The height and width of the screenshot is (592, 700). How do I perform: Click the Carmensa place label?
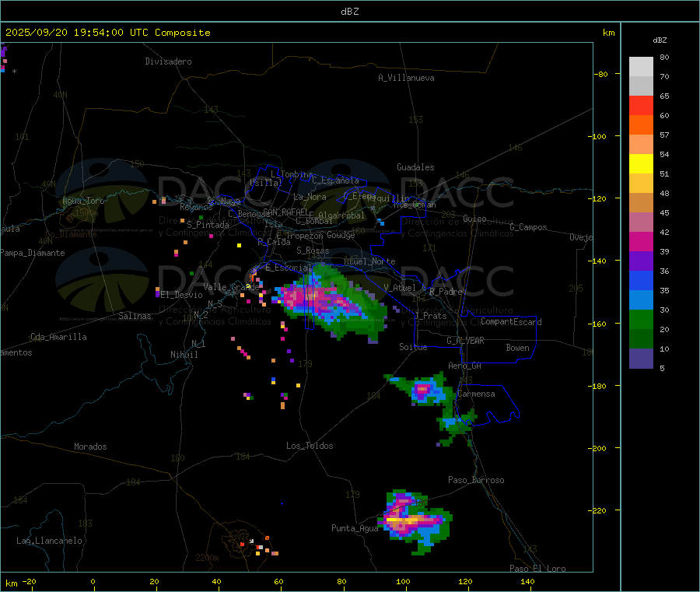pyautogui.click(x=476, y=394)
